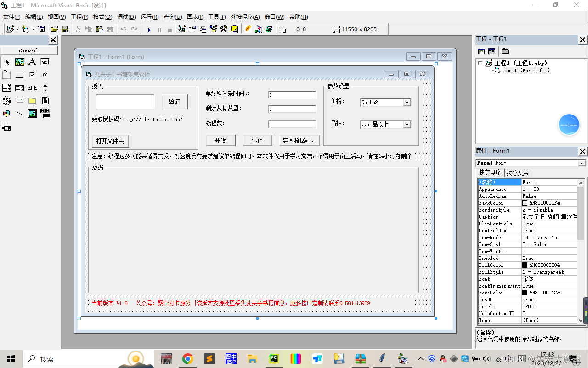Click the 开始 button on the form
This screenshot has width=588, height=368.
pos(220,140)
